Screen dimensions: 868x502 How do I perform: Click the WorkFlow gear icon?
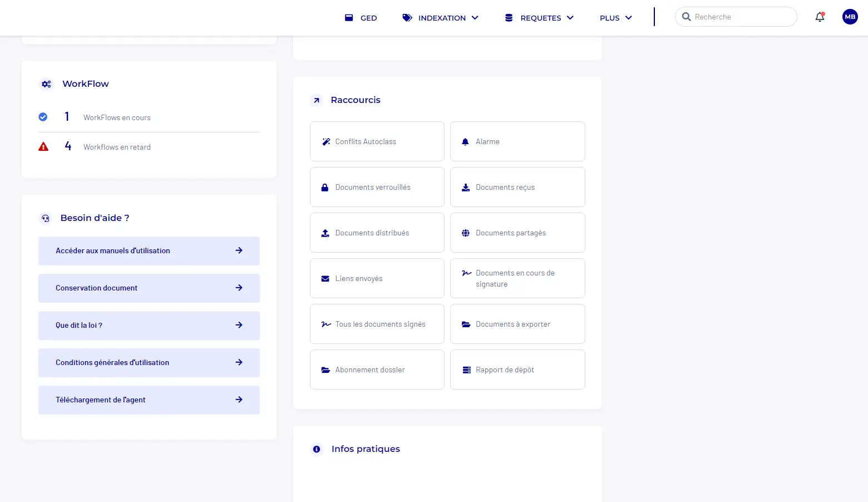46,83
